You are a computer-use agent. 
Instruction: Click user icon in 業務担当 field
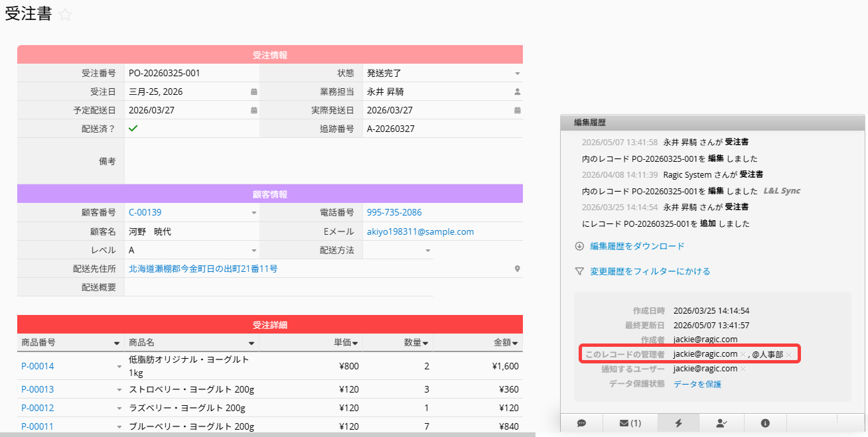click(518, 92)
